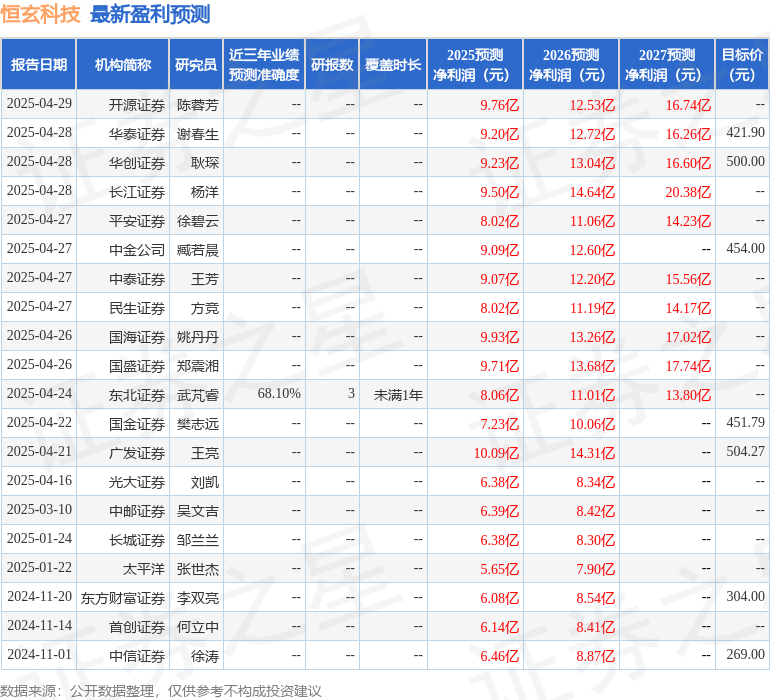Viewport: 770px width, 700px height.
Task: Click researcher name 郑震湘
Action: [x=198, y=366]
